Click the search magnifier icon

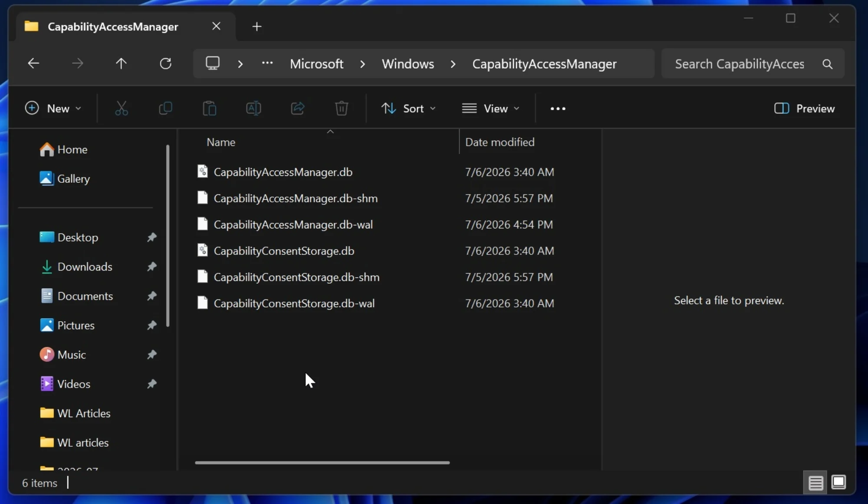pyautogui.click(x=828, y=64)
